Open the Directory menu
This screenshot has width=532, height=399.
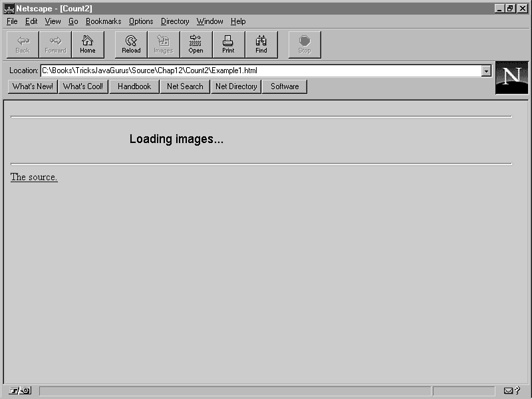175,21
